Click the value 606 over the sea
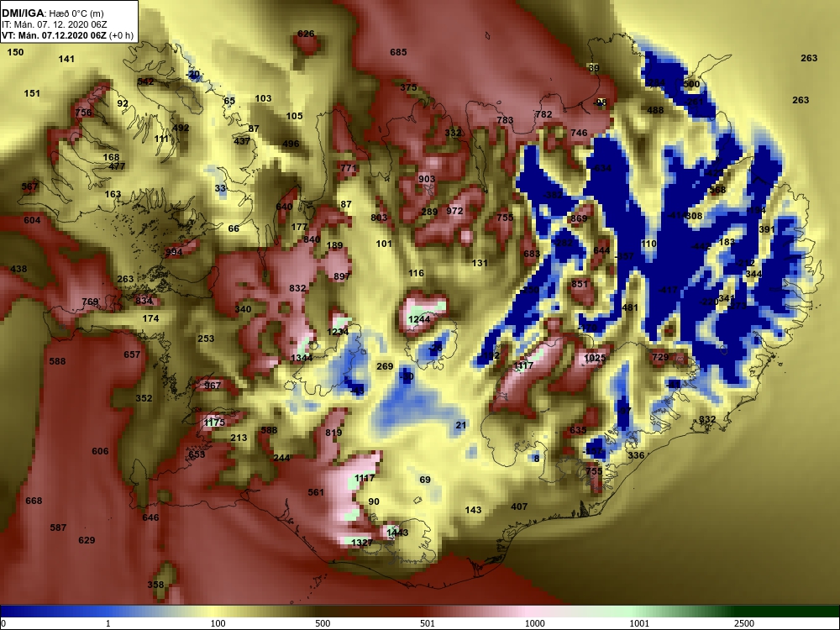The width and height of the screenshot is (840, 630). point(100,451)
